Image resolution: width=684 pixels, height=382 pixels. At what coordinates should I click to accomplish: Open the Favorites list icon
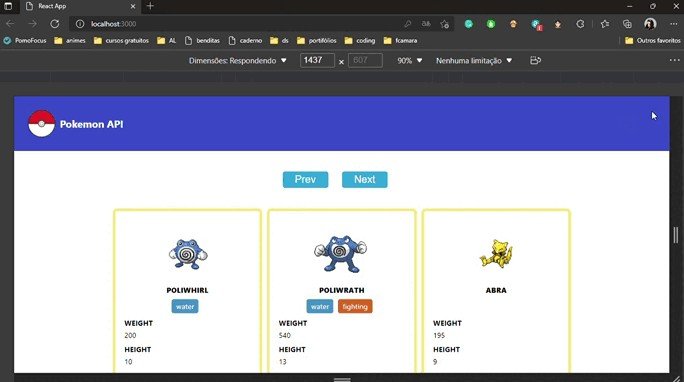click(x=605, y=24)
